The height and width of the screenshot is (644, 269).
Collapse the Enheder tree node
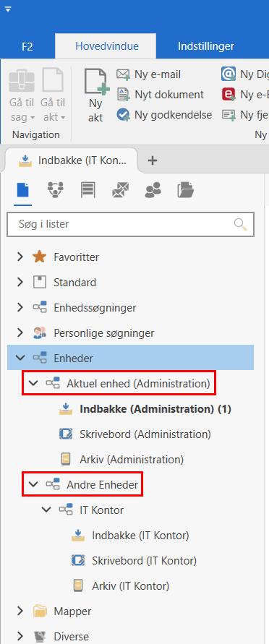point(20,359)
